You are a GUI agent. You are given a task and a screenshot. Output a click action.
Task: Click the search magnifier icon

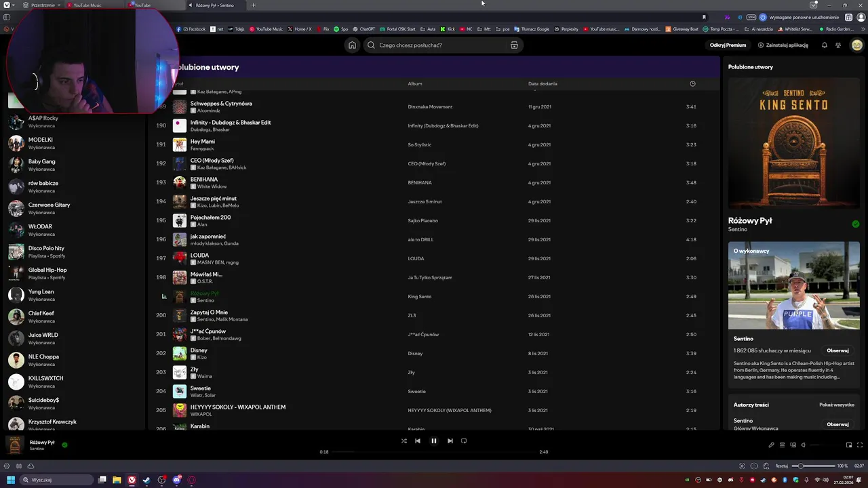371,45
